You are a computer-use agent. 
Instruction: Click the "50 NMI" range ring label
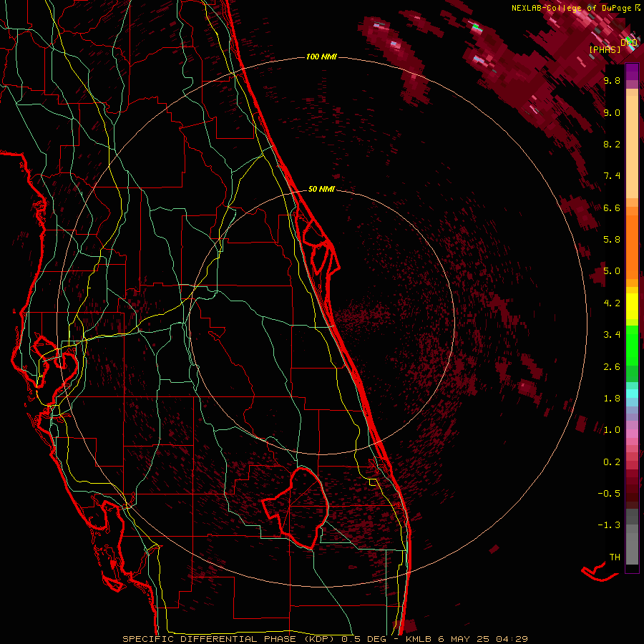tap(321, 189)
